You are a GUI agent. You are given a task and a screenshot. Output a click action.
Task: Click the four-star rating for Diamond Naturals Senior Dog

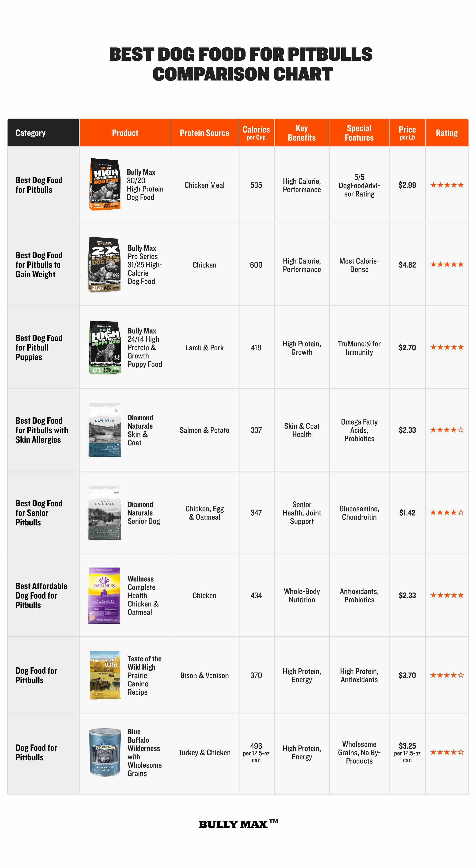447,513
